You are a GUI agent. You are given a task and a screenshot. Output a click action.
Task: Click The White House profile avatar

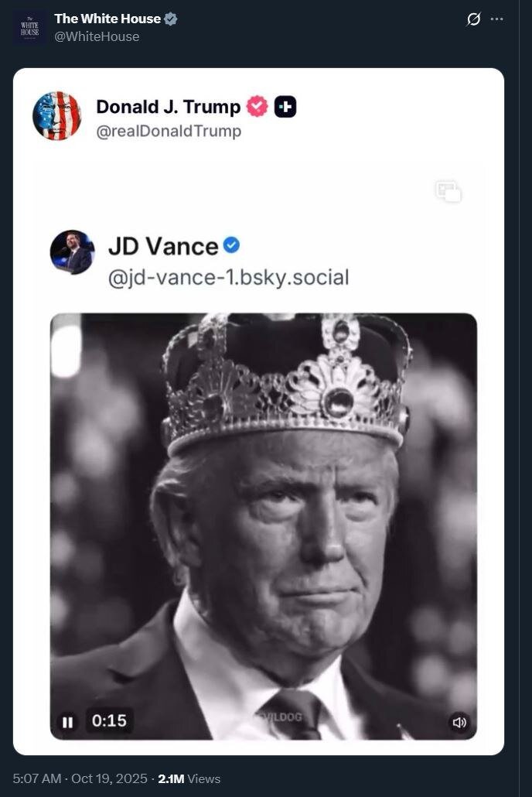tap(29, 27)
